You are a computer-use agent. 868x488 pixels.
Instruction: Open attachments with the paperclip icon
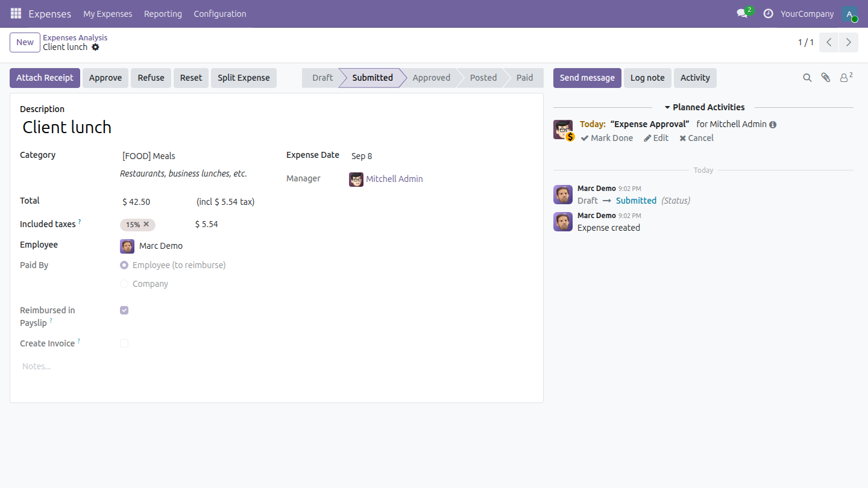click(826, 78)
